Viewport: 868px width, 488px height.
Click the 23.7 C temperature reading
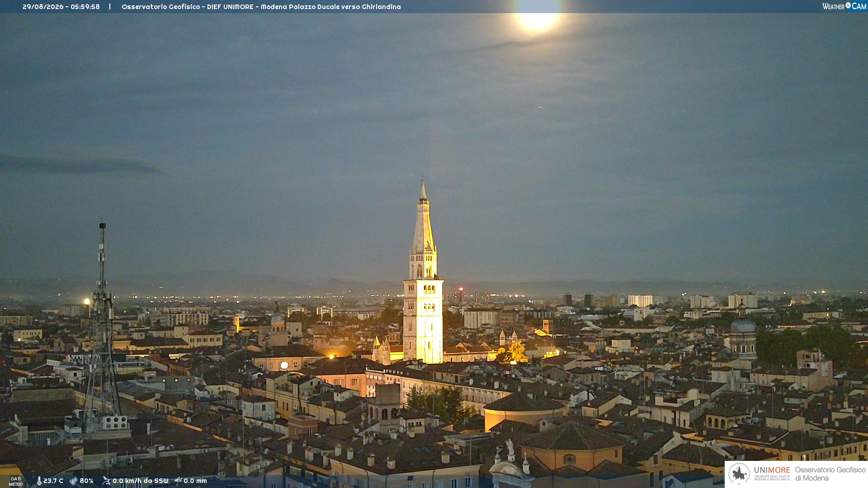pos(53,481)
